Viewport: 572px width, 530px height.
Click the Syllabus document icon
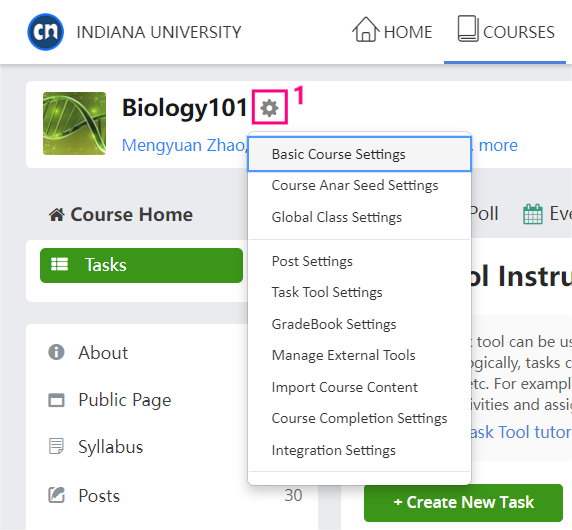pyautogui.click(x=56, y=446)
